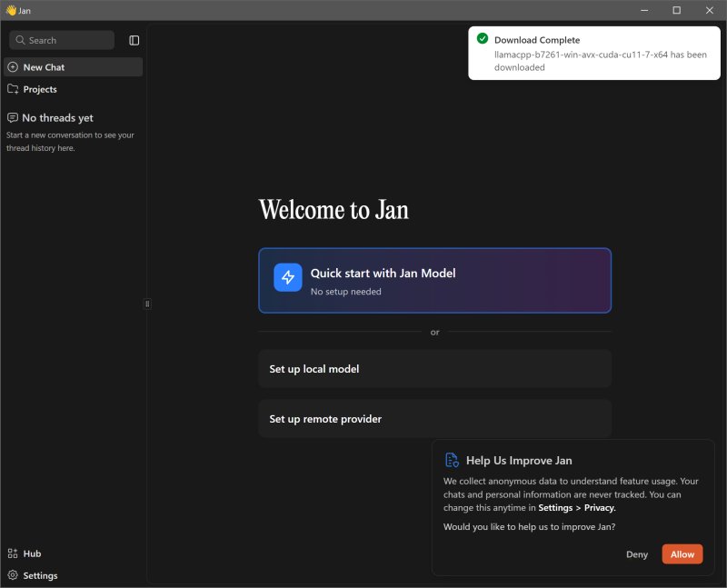
Task: Choose Quick start with Jan Model
Action: tap(435, 281)
